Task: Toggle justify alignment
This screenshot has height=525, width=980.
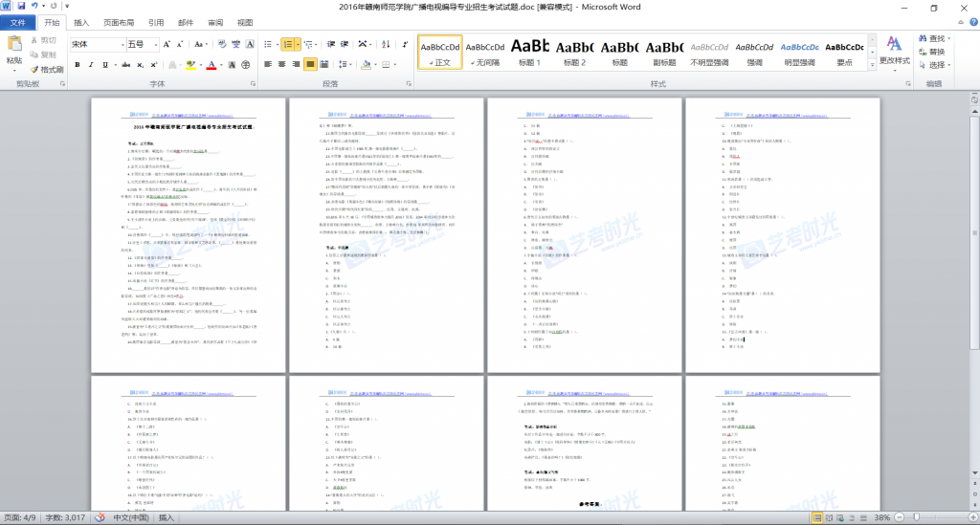Action: point(311,65)
